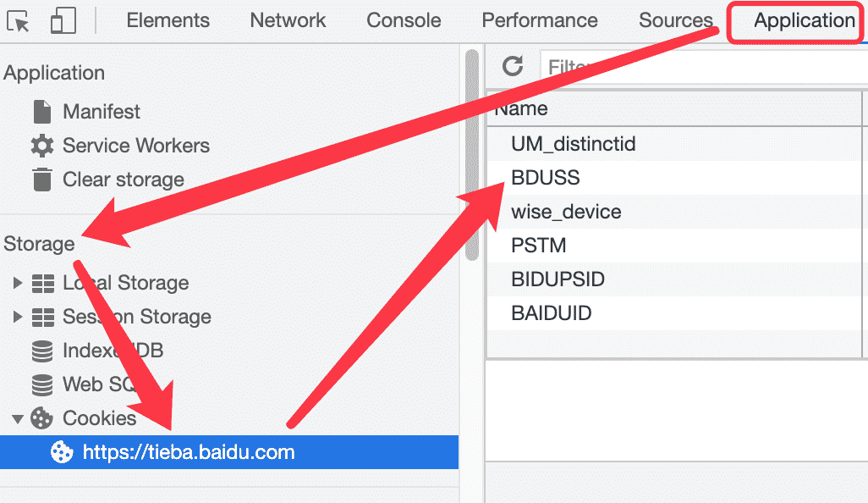The height and width of the screenshot is (503, 868).
Task: Select the IndexedDB database icon
Action: 42,351
